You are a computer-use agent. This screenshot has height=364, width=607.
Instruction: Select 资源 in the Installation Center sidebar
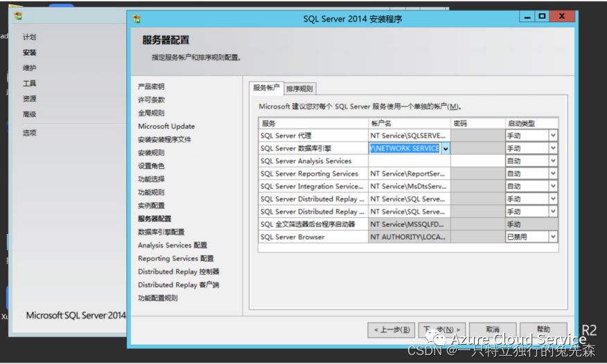29,99
